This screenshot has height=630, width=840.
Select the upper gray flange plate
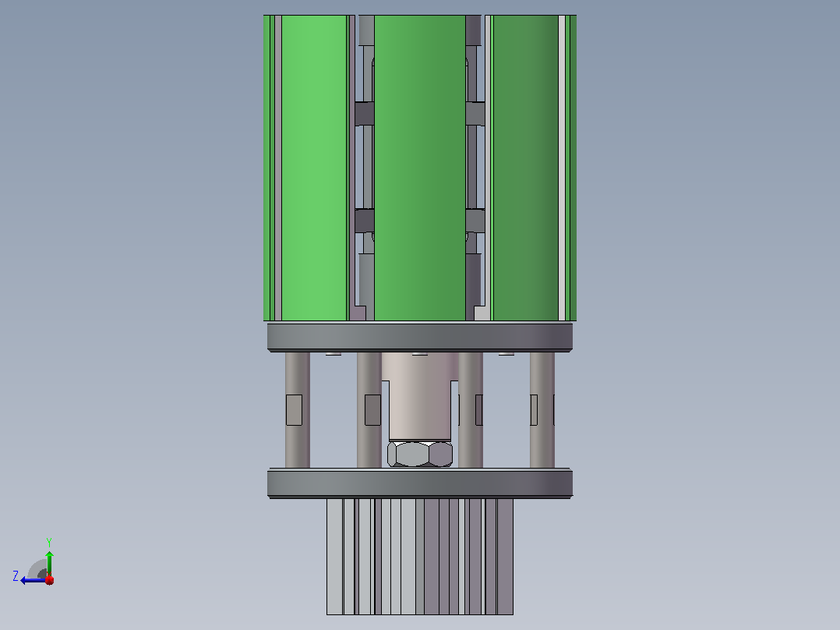tap(420, 337)
